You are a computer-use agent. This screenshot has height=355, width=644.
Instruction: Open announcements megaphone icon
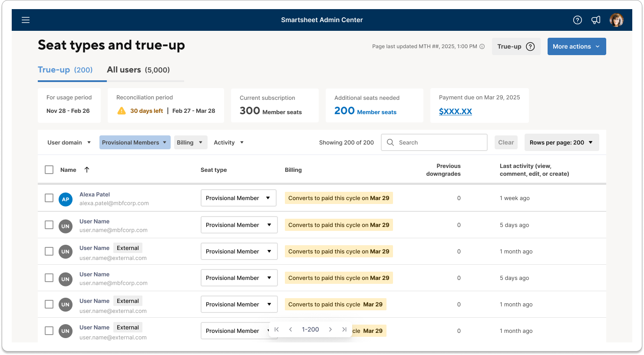[596, 20]
